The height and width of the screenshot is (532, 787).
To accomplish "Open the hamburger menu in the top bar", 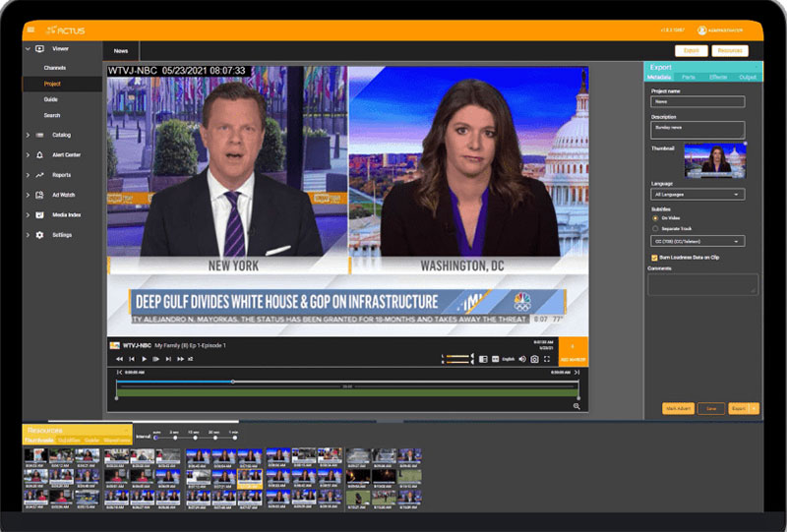I will point(30,30).
